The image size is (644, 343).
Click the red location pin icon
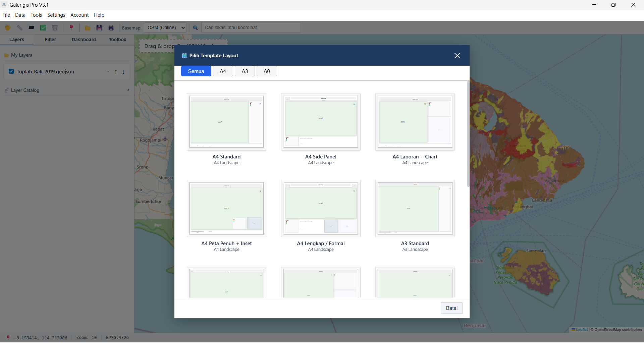pos(71,27)
